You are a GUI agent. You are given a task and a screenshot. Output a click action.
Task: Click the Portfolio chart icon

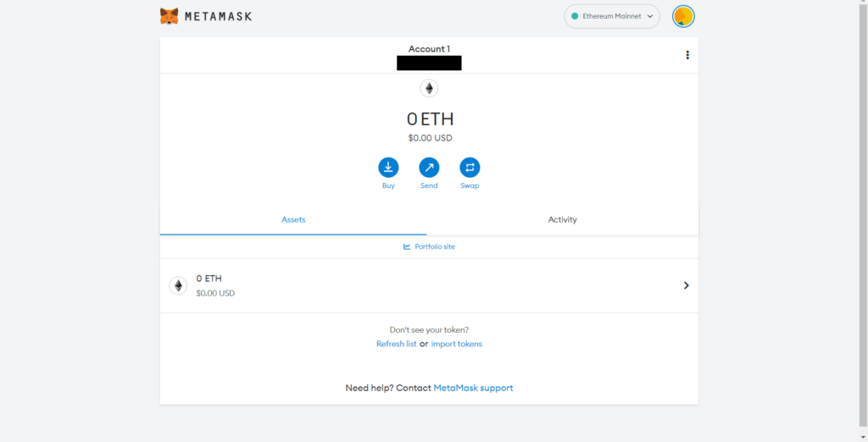tap(407, 246)
